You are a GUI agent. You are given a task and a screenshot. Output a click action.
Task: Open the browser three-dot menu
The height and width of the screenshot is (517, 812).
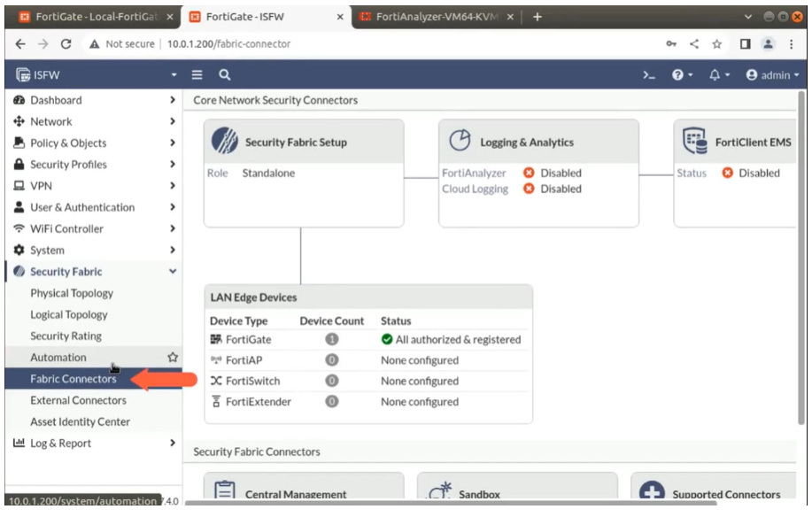[x=792, y=44]
